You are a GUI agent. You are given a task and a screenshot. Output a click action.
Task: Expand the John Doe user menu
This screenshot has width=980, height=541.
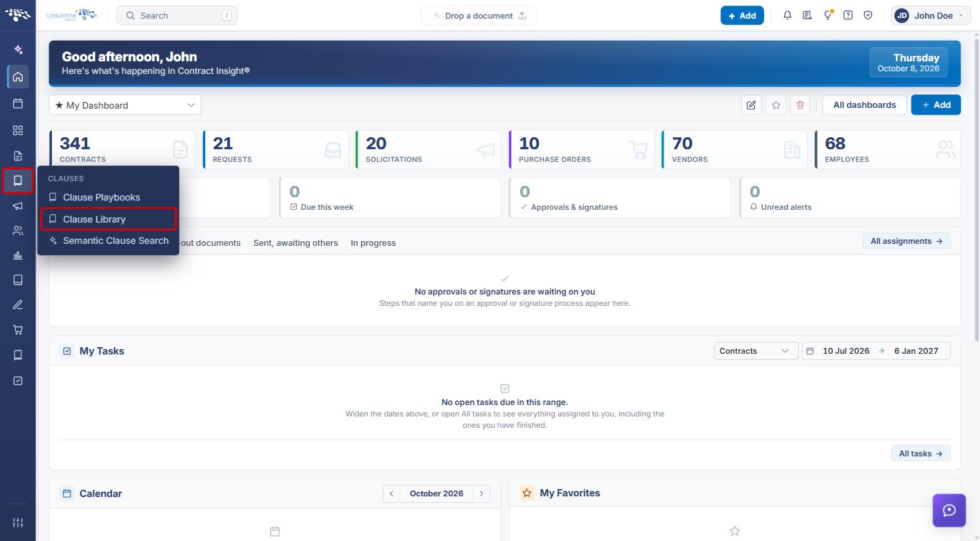931,15
